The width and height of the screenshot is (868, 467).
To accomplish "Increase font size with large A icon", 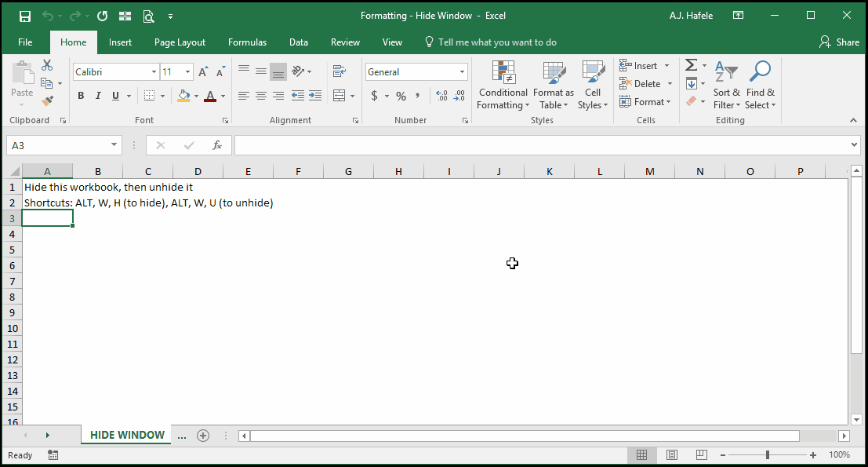I will point(203,72).
